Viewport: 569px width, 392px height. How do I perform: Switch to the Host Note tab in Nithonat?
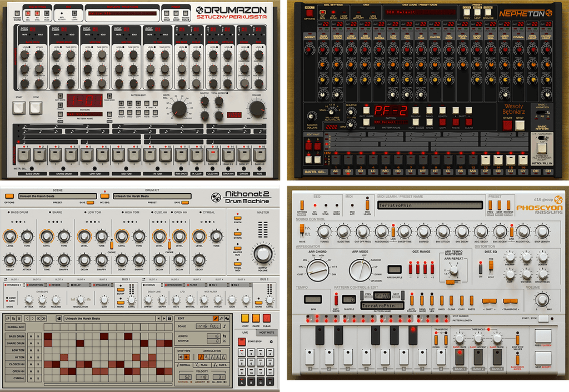tap(267, 332)
